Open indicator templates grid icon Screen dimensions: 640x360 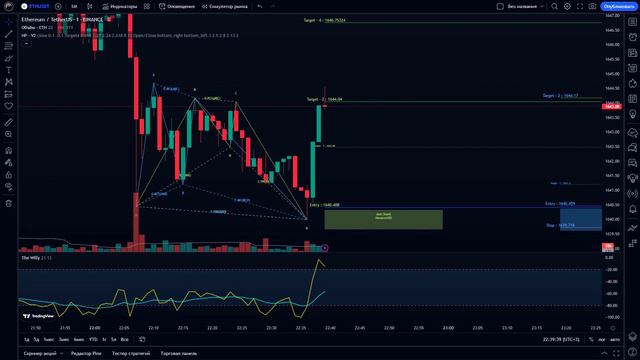click(x=147, y=6)
